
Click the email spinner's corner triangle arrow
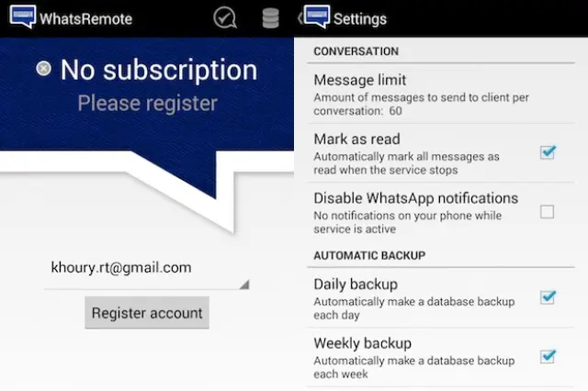(x=244, y=285)
